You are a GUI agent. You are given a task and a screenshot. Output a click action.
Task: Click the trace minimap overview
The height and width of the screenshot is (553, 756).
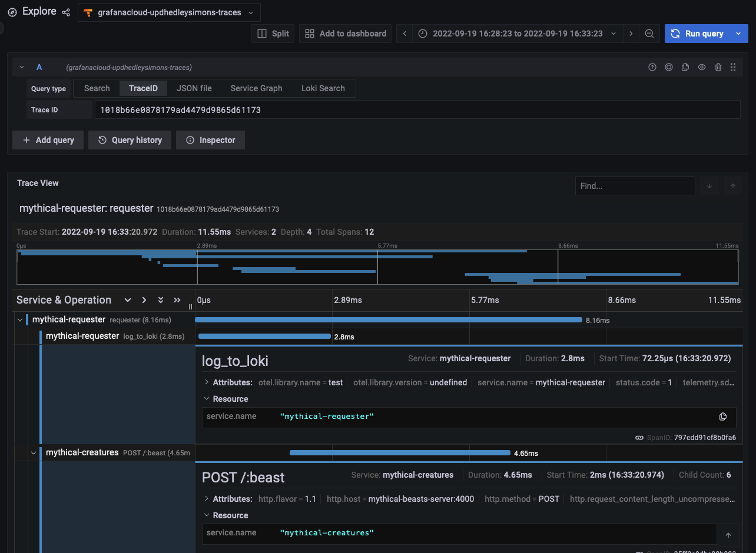tap(377, 266)
